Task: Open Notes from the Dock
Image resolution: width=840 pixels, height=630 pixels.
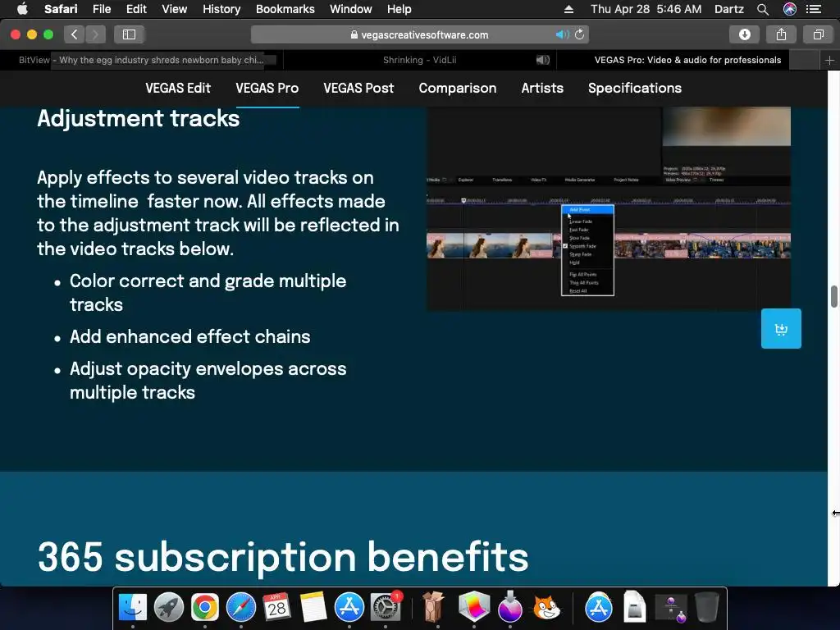Action: pos(313,608)
